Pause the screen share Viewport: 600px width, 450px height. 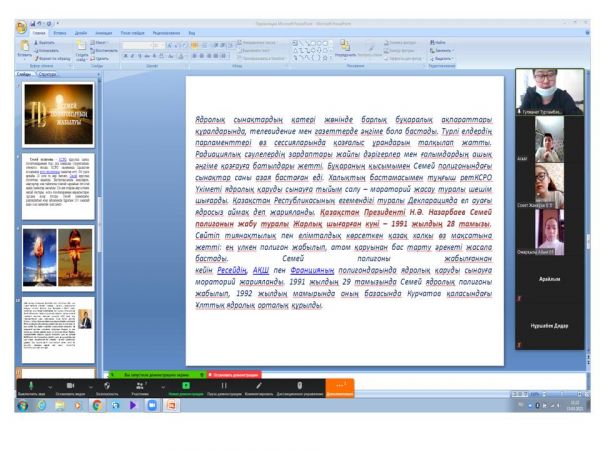[224, 385]
